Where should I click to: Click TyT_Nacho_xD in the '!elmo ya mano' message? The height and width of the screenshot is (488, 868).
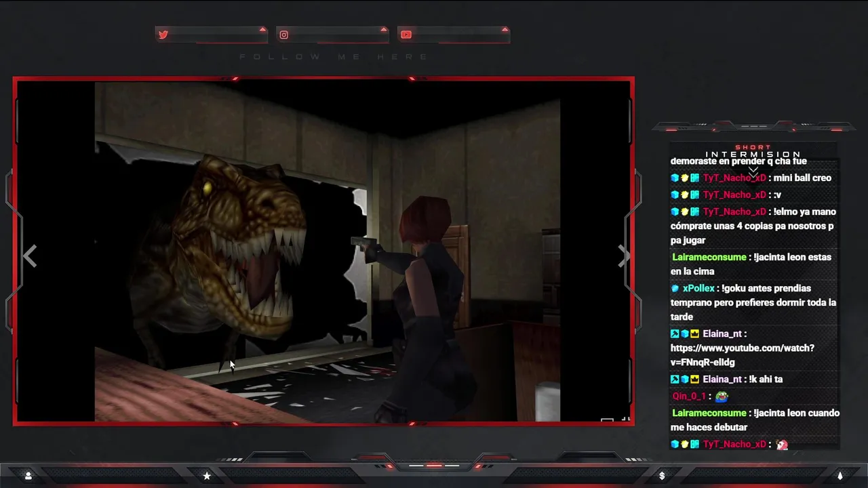pyautogui.click(x=734, y=211)
